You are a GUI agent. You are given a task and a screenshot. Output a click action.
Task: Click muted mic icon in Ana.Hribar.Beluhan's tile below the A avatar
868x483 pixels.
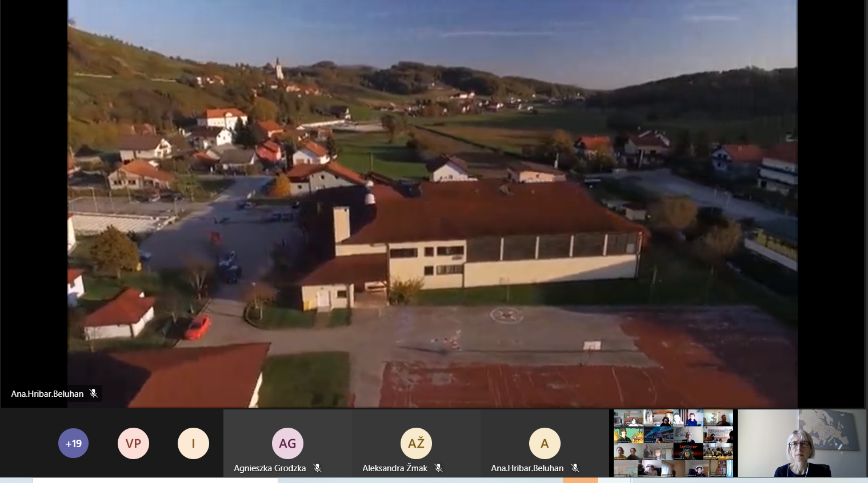click(575, 468)
